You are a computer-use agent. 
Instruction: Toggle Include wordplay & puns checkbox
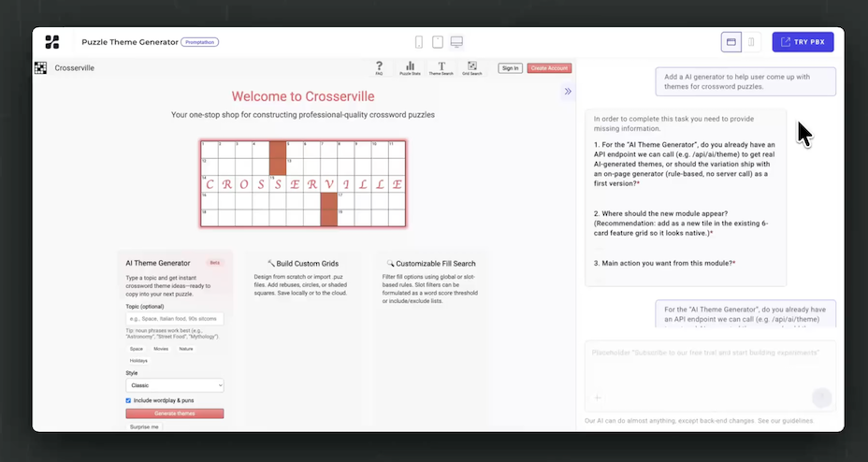coord(128,400)
